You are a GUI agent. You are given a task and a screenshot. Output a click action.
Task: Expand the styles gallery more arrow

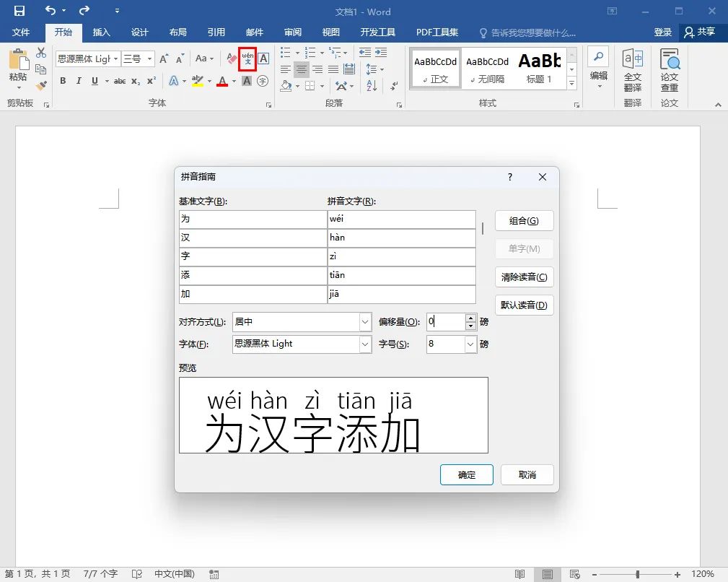(x=572, y=83)
